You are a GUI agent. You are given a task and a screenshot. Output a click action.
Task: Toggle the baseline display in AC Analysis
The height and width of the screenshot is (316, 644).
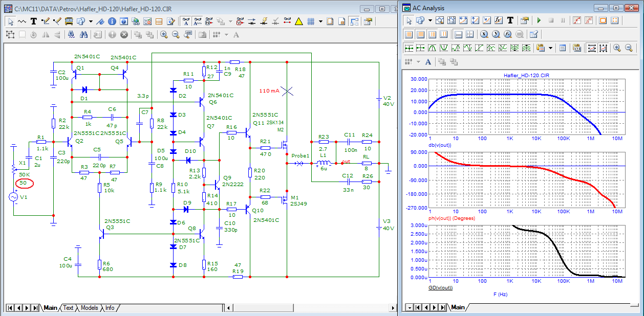(x=458, y=34)
